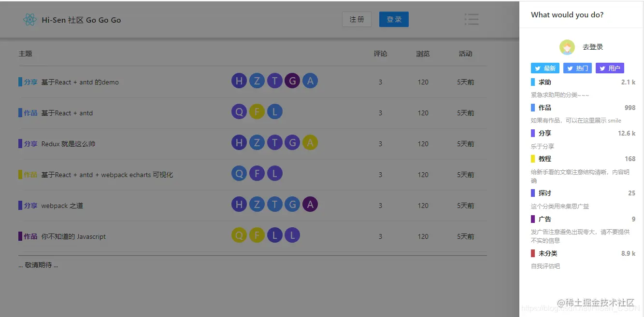644x317 pixels.
Task: Click the 分享 tag on the Redux row
Action: [30, 144]
